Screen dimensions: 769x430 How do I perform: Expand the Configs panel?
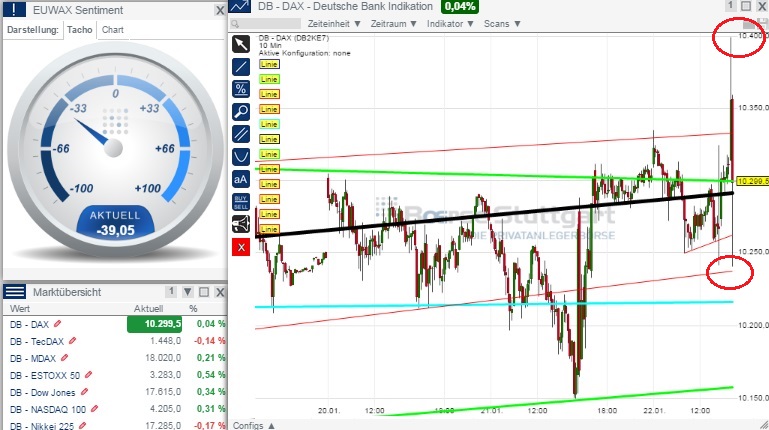click(x=254, y=425)
